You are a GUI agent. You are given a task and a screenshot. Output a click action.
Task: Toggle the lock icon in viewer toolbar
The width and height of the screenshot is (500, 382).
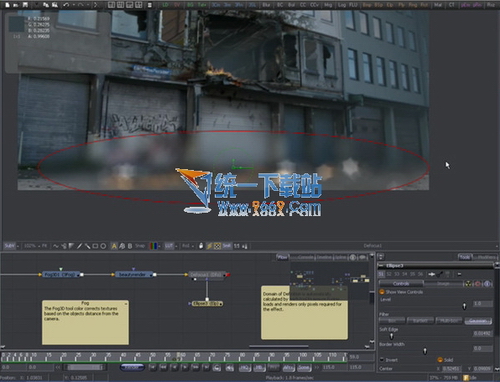pos(201,246)
